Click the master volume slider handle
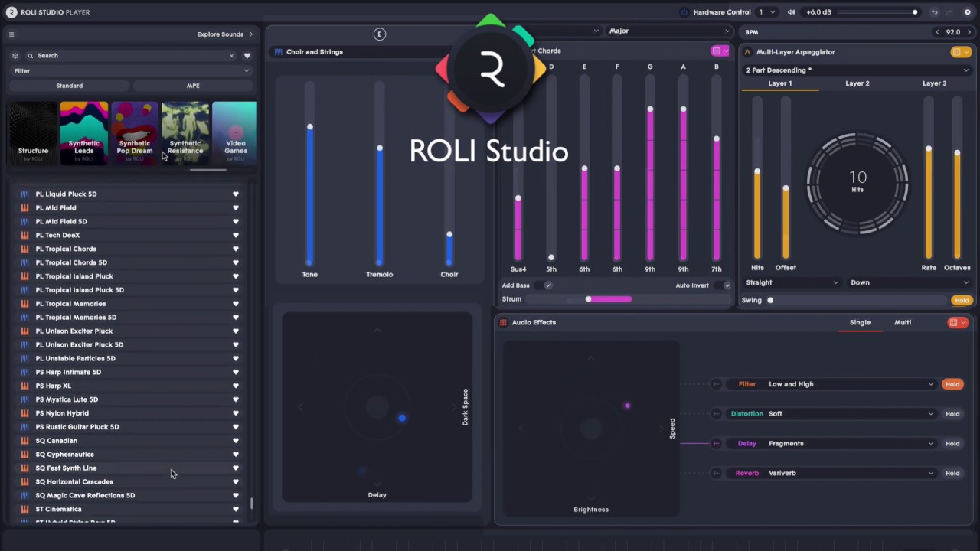The image size is (980, 551). [915, 12]
